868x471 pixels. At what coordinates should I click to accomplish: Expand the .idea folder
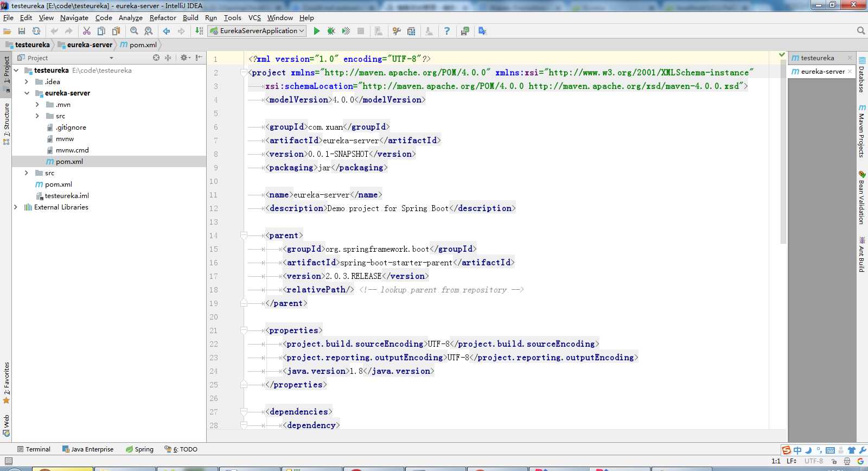click(x=27, y=82)
